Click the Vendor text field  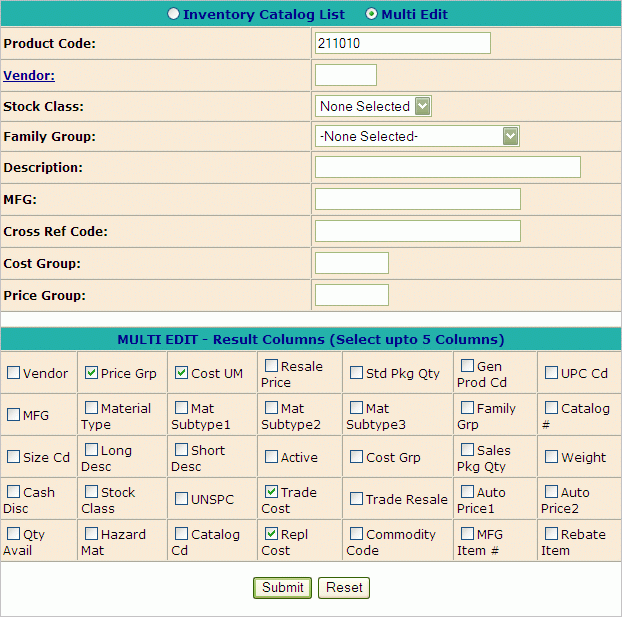(x=346, y=75)
